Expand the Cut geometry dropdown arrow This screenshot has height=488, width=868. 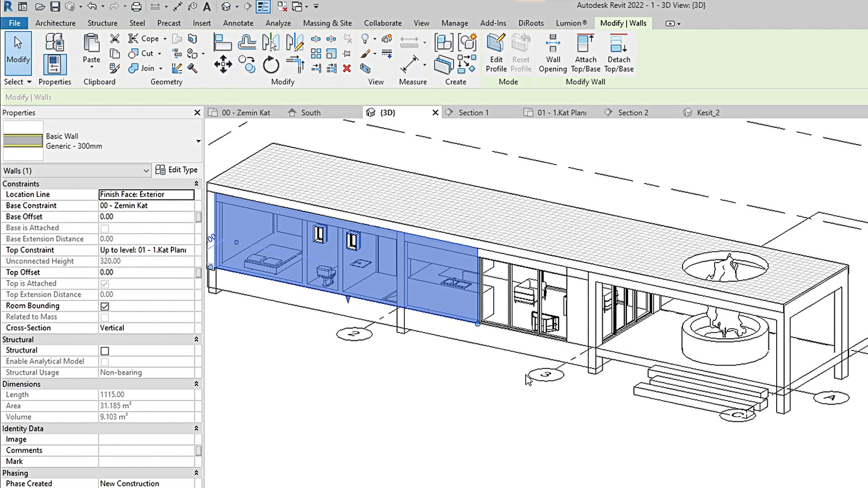[160, 54]
